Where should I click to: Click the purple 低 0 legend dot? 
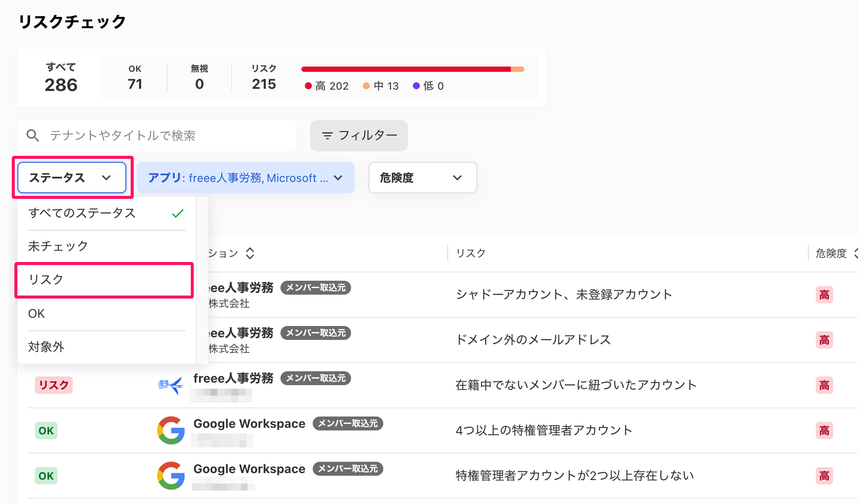coord(416,86)
